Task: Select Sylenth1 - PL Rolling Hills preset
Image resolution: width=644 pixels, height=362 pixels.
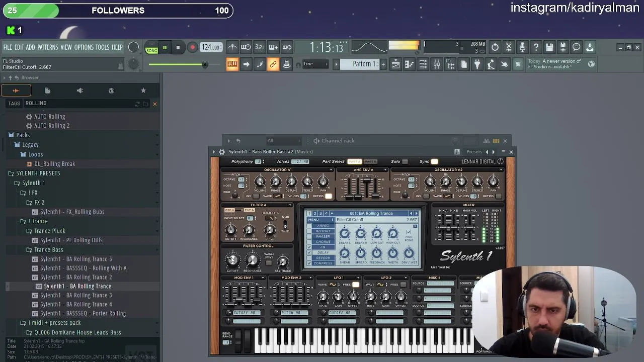Action: click(71, 240)
